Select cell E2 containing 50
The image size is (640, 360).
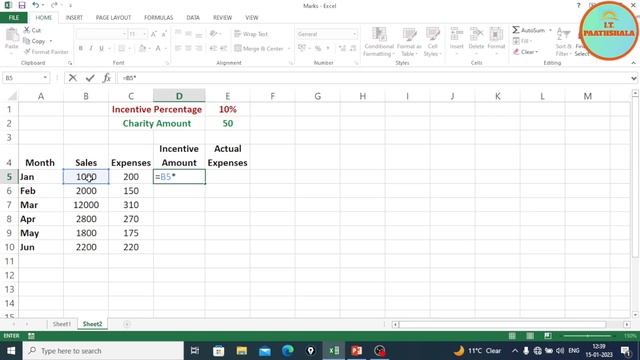[x=227, y=123]
